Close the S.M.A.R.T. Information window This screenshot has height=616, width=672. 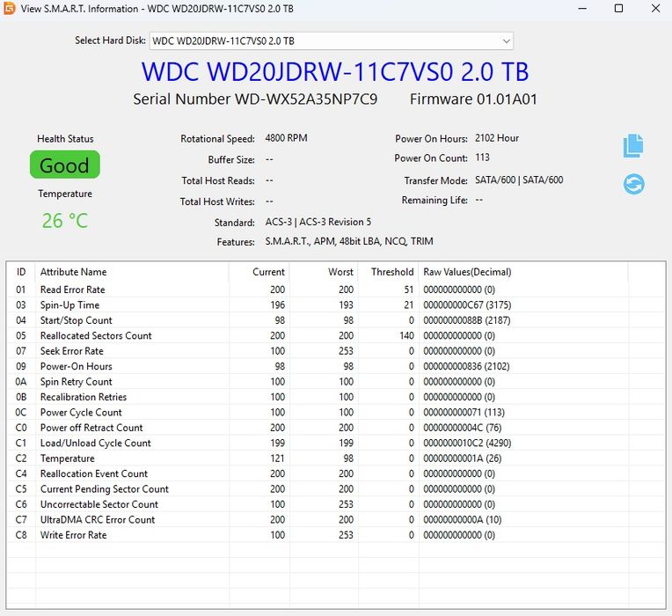point(655,8)
